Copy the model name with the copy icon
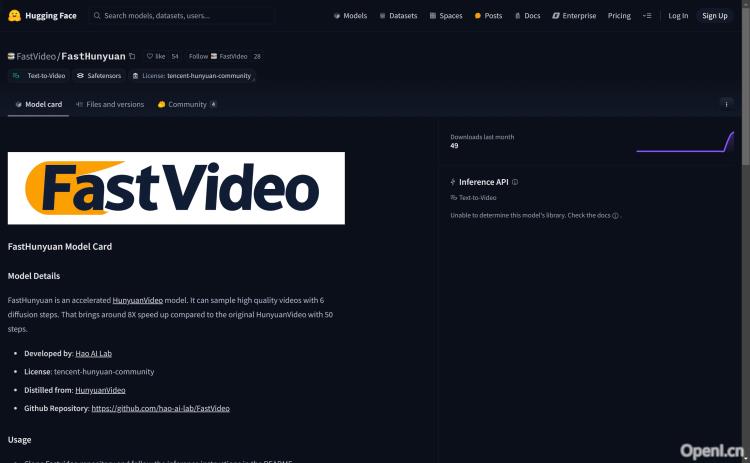750x463 pixels. coord(132,57)
